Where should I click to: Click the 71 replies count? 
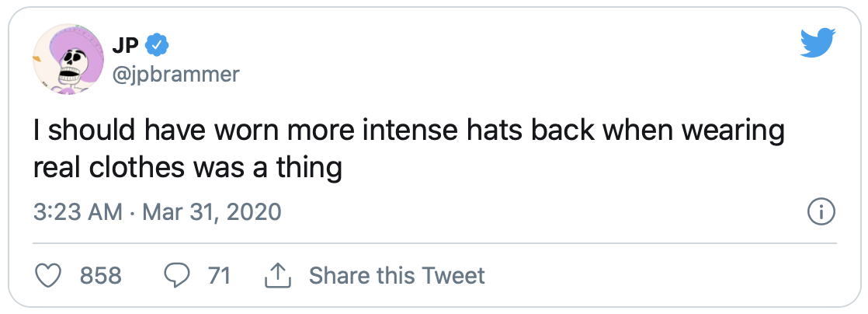click(x=219, y=275)
